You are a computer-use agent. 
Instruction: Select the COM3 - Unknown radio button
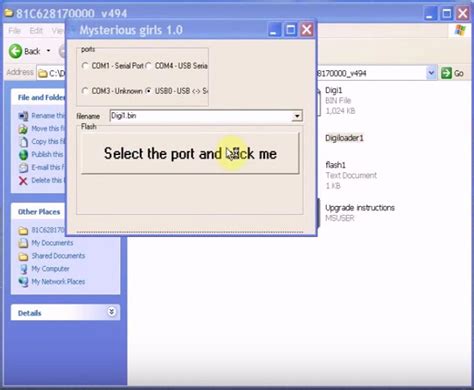tap(85, 91)
